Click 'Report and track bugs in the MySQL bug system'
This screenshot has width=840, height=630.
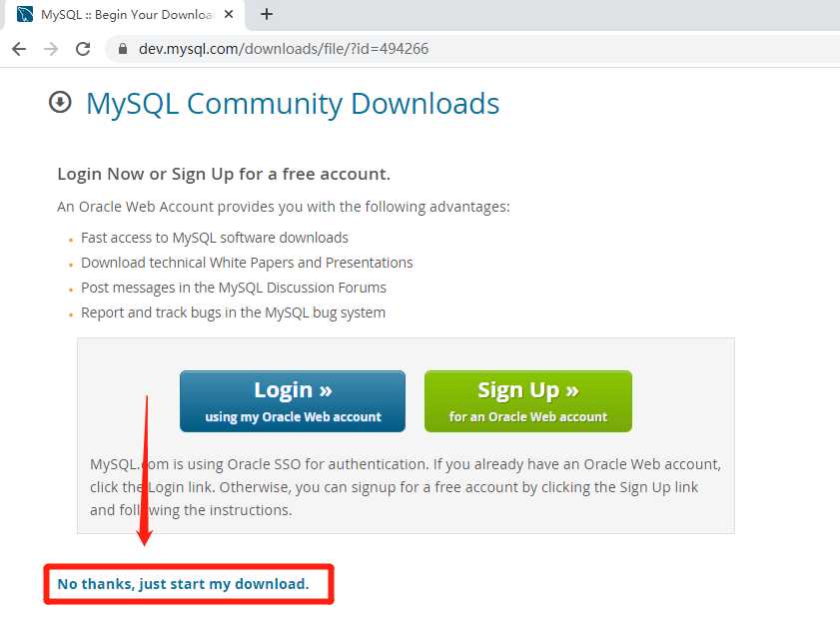pyautogui.click(x=233, y=313)
